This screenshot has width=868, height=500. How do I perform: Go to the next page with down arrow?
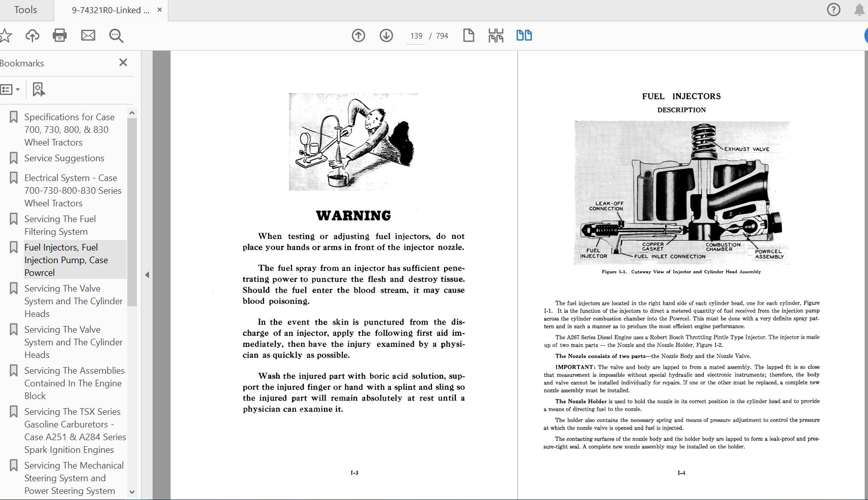coord(386,35)
